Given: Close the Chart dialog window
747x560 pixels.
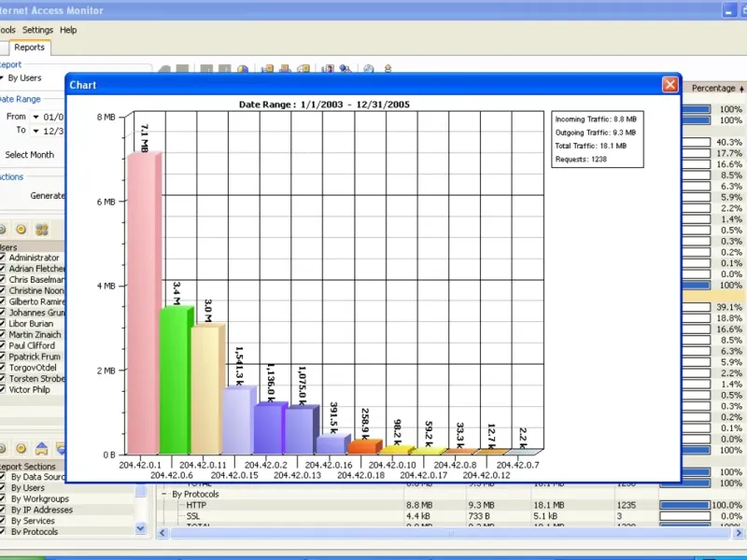Looking at the screenshot, I should point(669,85).
